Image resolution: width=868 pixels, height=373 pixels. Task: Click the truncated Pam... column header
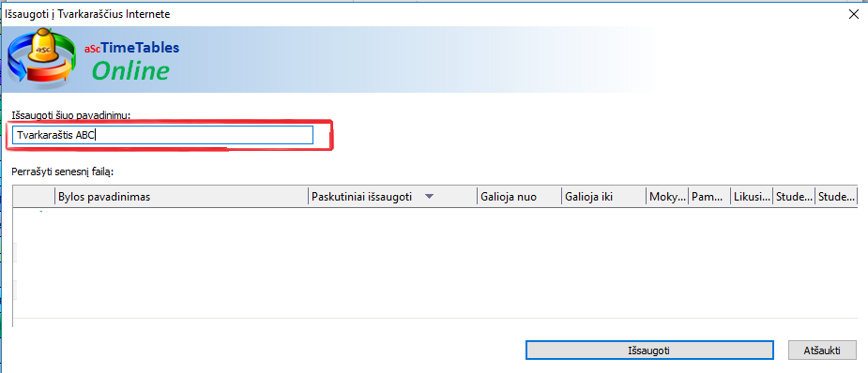709,197
